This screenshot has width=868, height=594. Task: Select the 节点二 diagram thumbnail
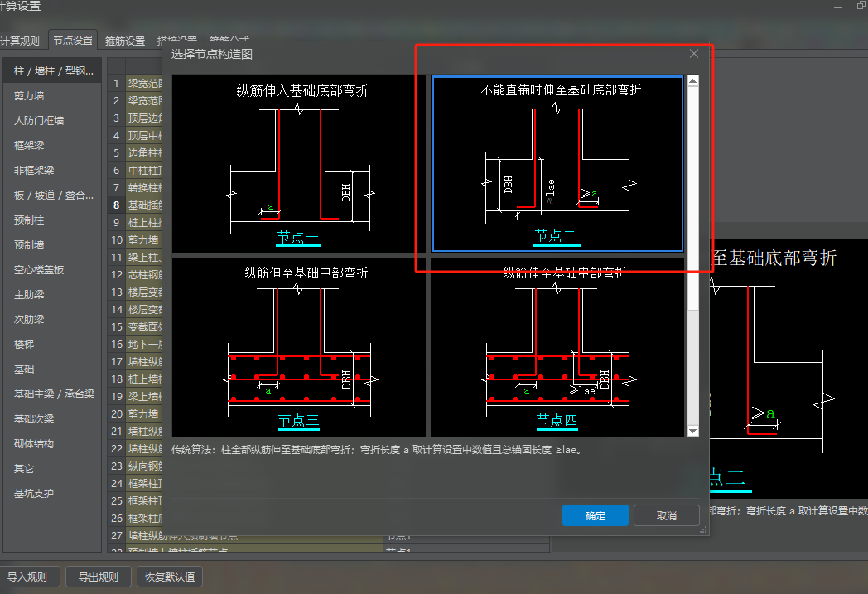557,163
